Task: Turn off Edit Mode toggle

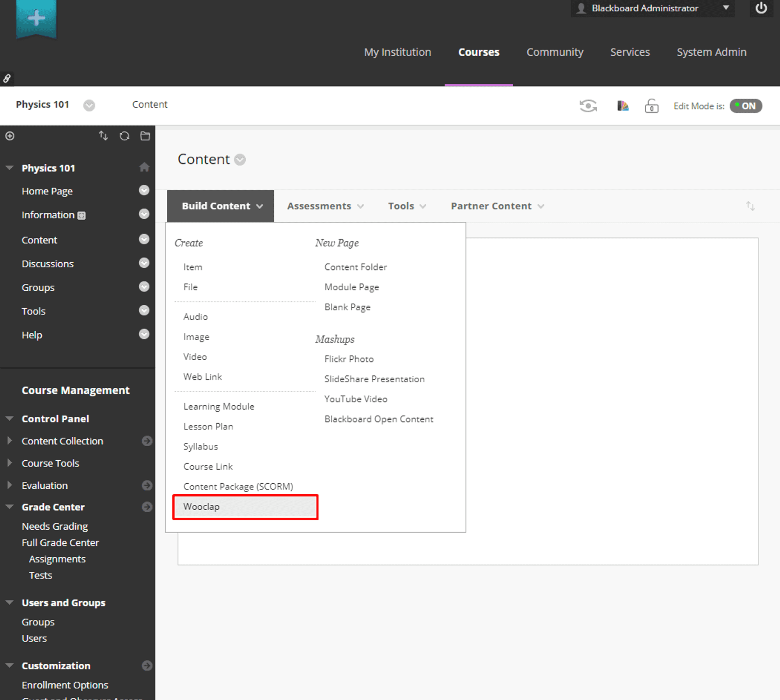Action: click(x=745, y=106)
